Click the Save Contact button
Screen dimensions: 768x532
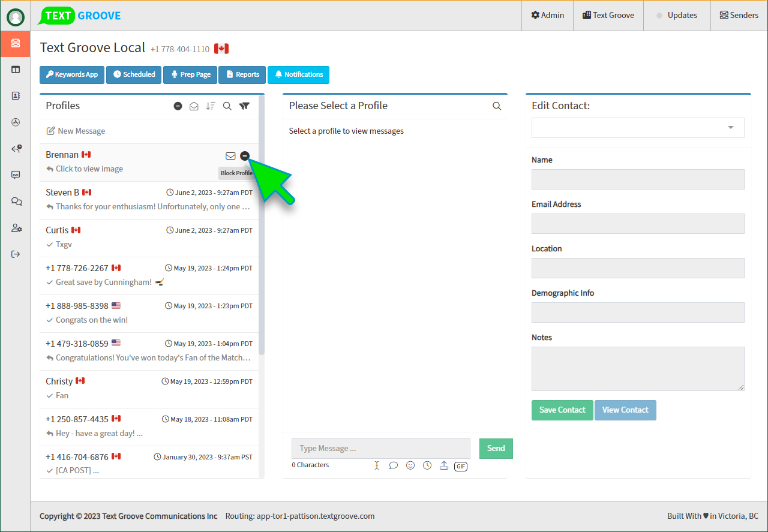click(x=562, y=410)
